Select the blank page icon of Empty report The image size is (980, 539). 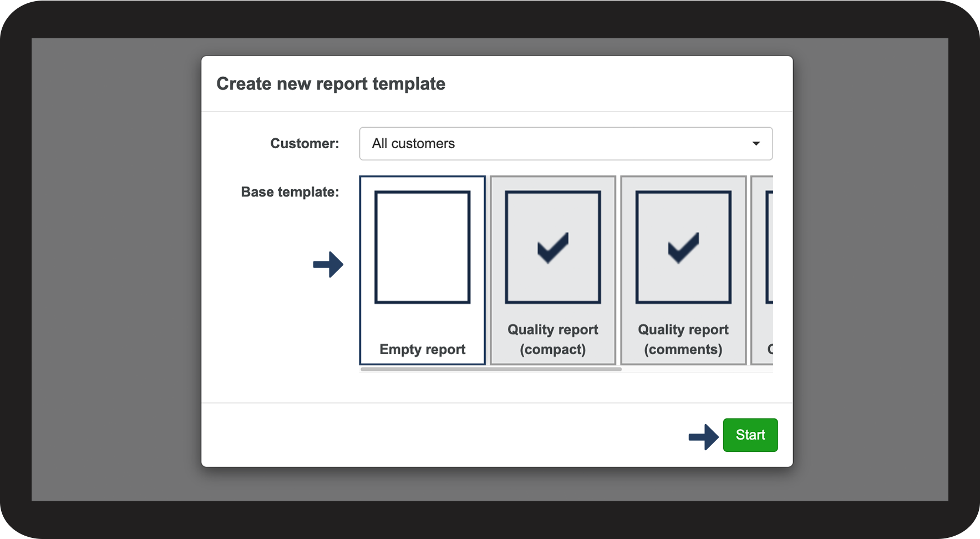pyautogui.click(x=422, y=247)
